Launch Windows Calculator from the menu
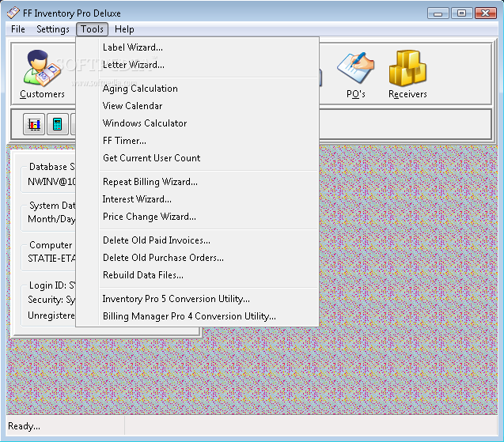Viewport: 504px width, 442px height. [197, 123]
